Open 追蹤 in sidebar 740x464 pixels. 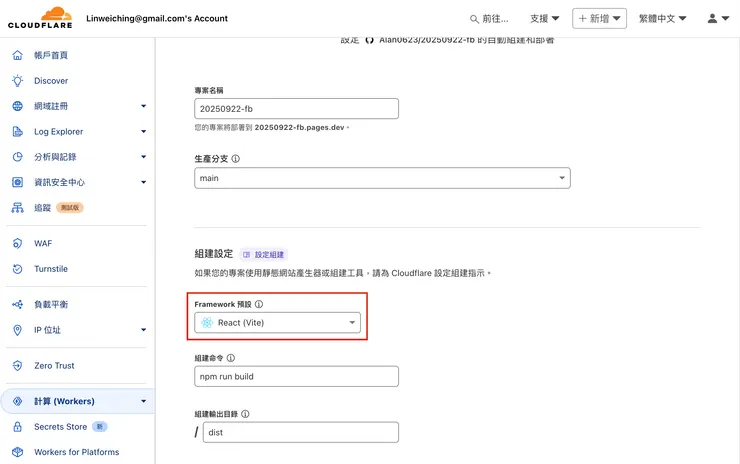click(42, 208)
